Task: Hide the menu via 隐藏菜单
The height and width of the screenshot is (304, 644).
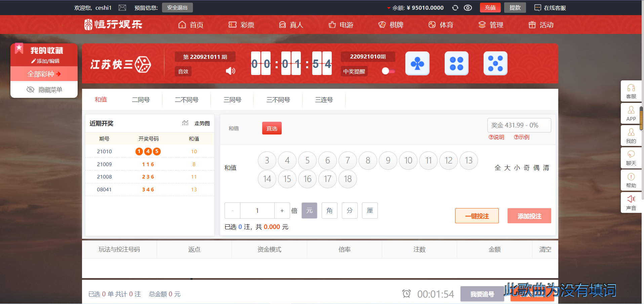Action: 44,89
